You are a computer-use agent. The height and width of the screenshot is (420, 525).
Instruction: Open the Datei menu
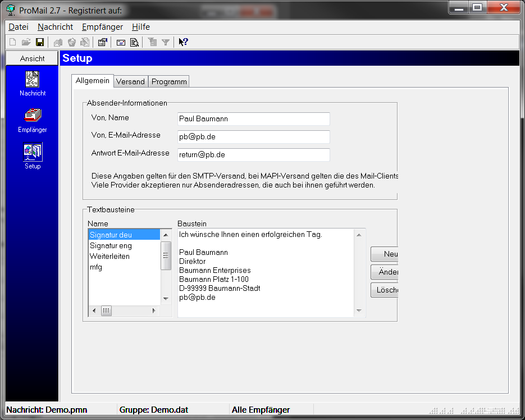click(x=19, y=27)
